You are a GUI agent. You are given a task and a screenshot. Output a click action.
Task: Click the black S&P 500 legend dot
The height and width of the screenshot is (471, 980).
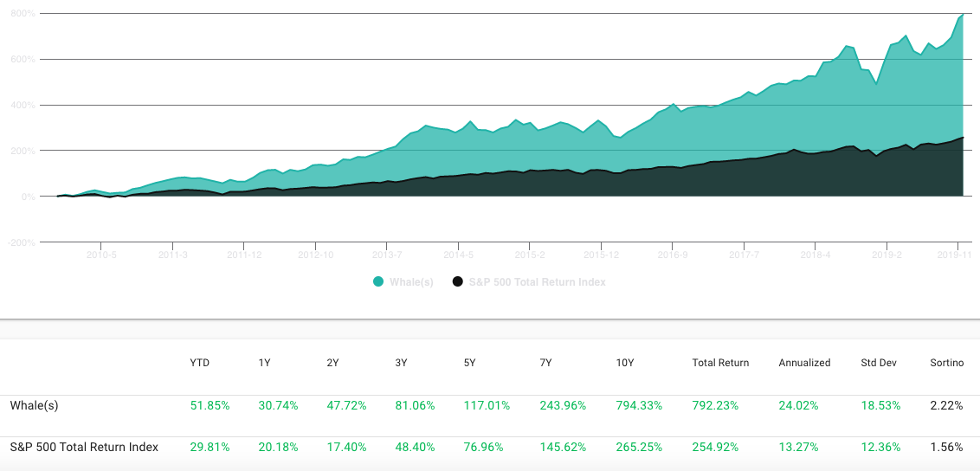click(x=457, y=281)
